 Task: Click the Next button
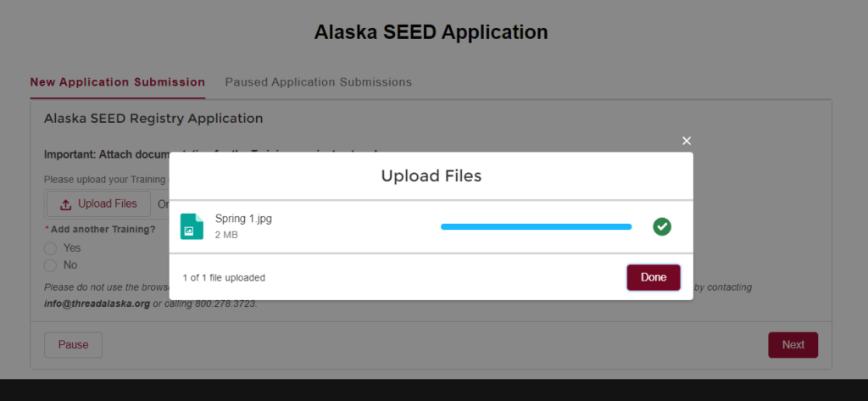click(793, 345)
